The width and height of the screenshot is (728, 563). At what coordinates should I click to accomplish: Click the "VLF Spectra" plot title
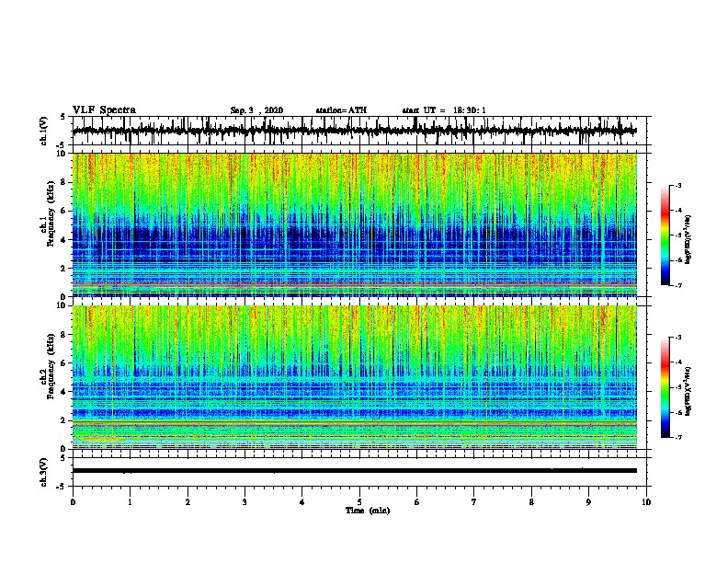coord(104,110)
